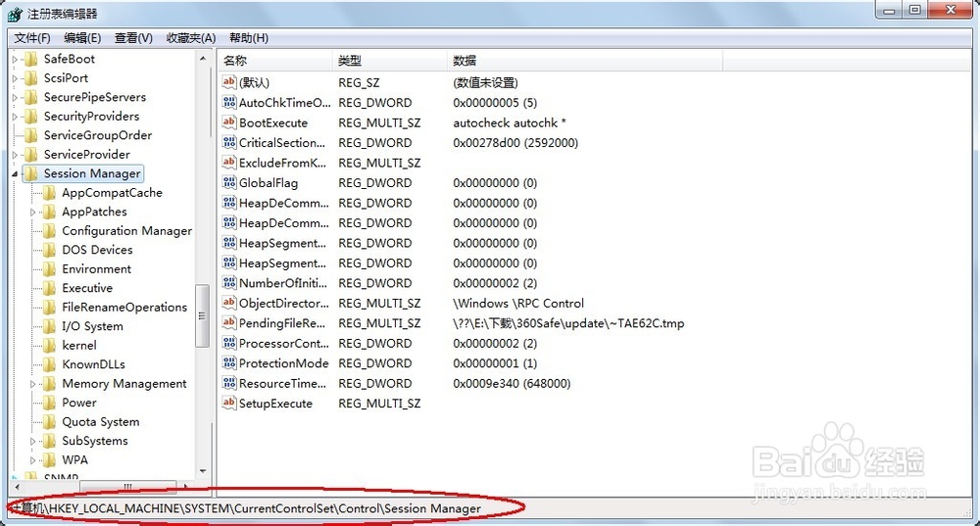The height and width of the screenshot is (526, 980).
Task: Expand the ScsiPort tree node
Action: (x=15, y=78)
